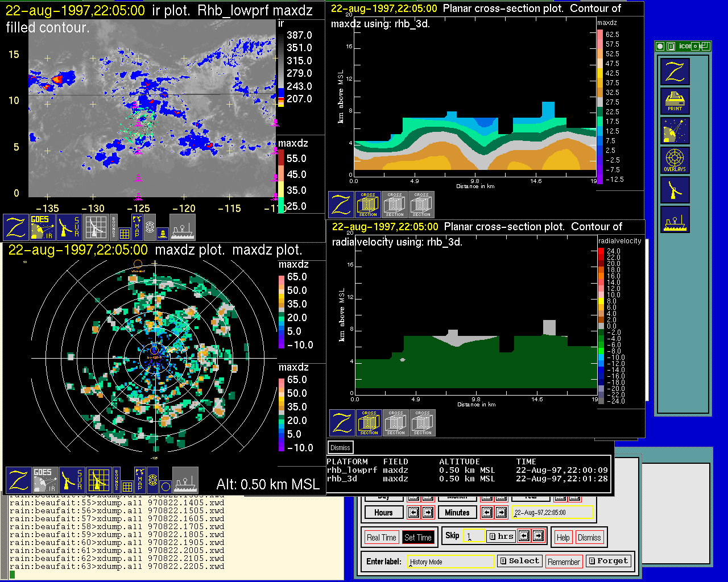
Task: Step Hours backward with the left arrow
Action: coord(413,512)
